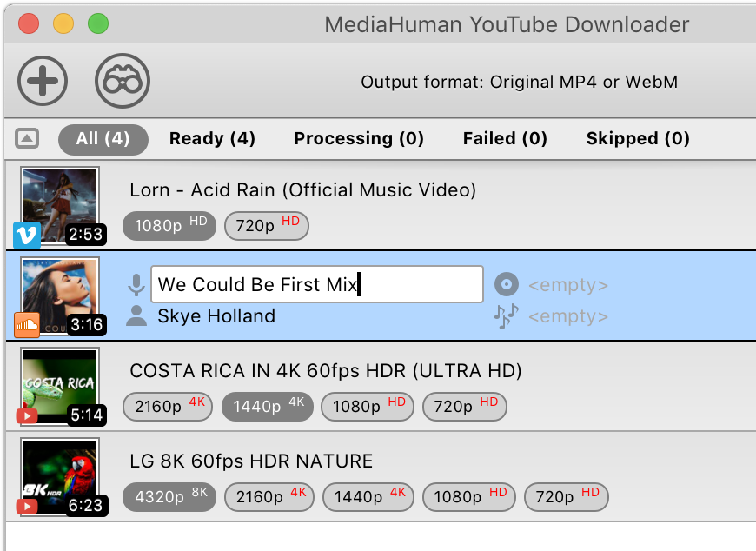756x551 pixels.
Task: Choose 720p quality for Lorn Acid Rain
Action: coord(267,226)
